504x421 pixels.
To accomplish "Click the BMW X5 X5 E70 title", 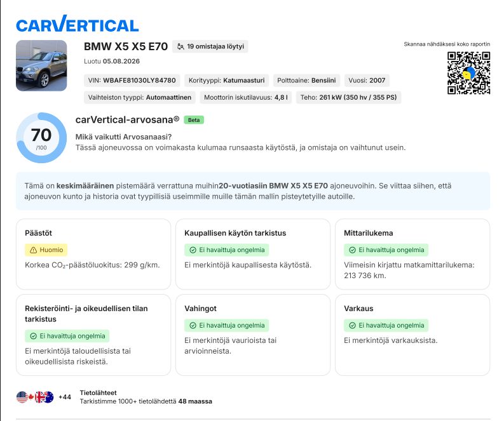I will click(x=126, y=46).
